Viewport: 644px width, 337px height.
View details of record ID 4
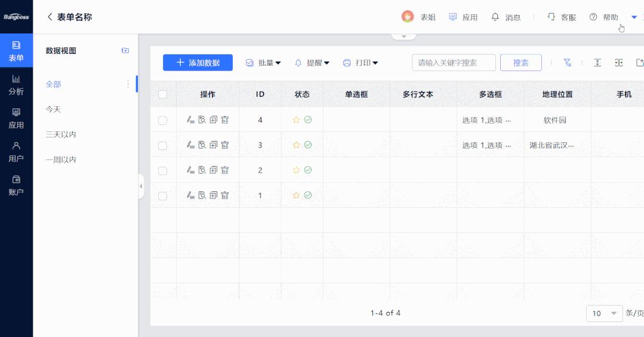click(x=202, y=120)
